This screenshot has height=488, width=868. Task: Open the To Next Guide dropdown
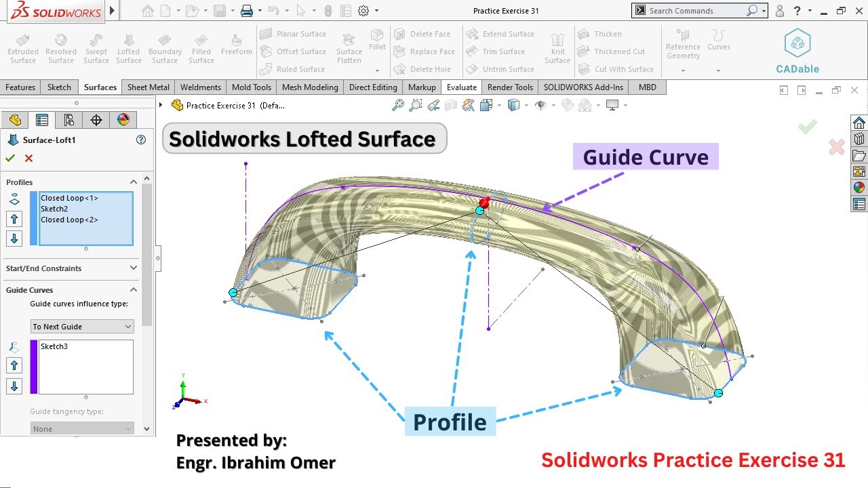(x=82, y=327)
